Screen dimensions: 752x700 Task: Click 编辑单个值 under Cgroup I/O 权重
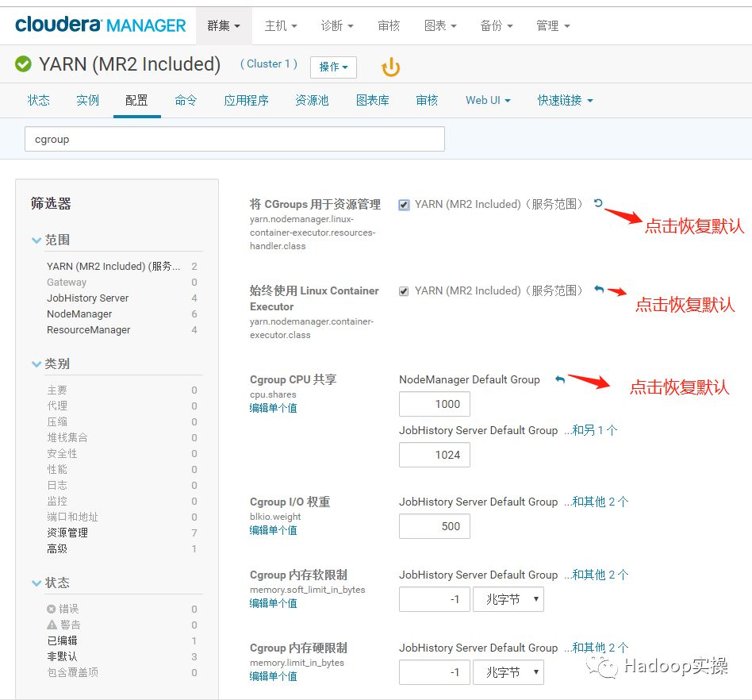pos(274,531)
